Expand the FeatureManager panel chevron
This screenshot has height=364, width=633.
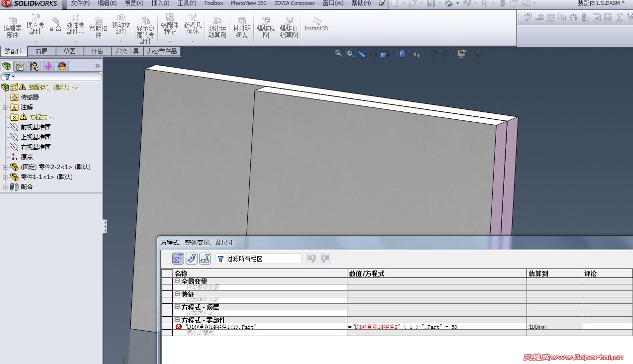tap(98, 66)
